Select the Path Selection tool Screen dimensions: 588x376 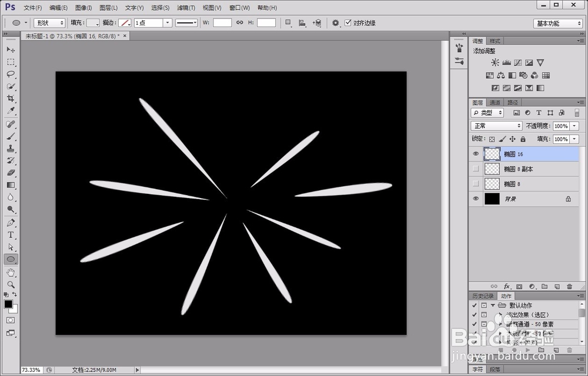(11, 247)
